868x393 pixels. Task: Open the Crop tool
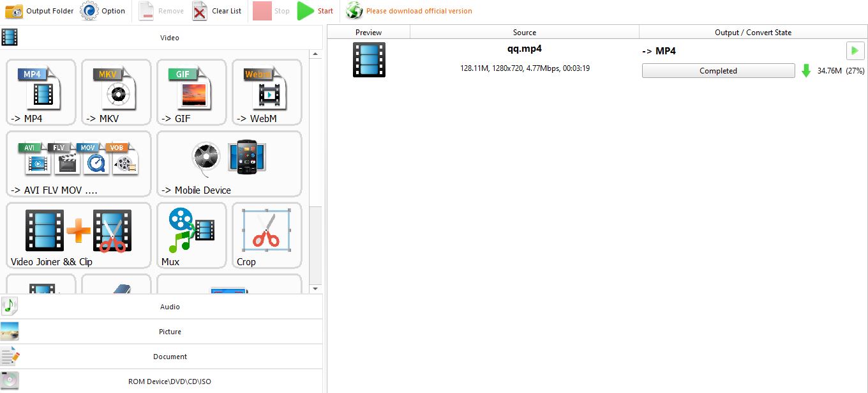tap(266, 235)
